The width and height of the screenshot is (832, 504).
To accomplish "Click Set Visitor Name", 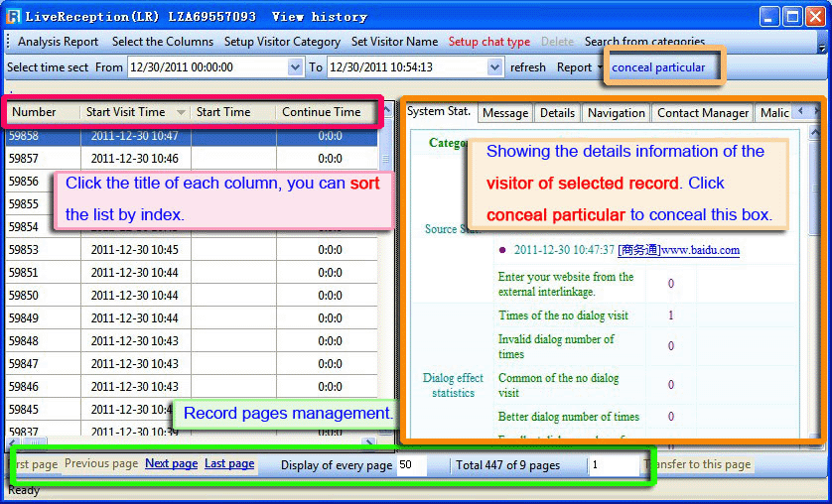I will 394,42.
